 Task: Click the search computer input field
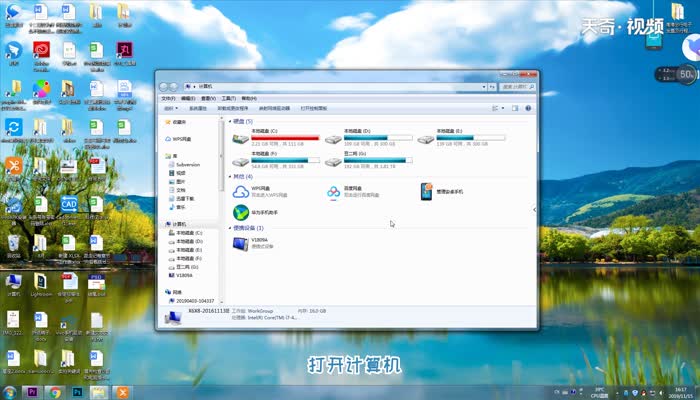(x=517, y=87)
